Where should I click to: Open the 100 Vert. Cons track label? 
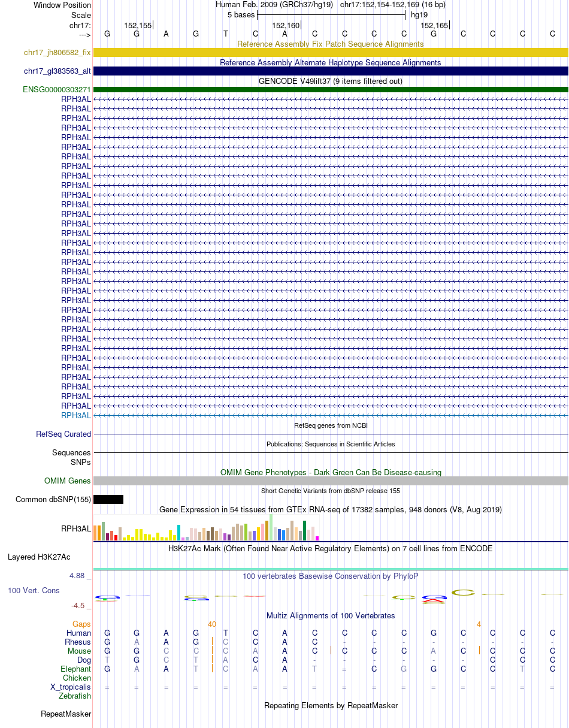34,590
